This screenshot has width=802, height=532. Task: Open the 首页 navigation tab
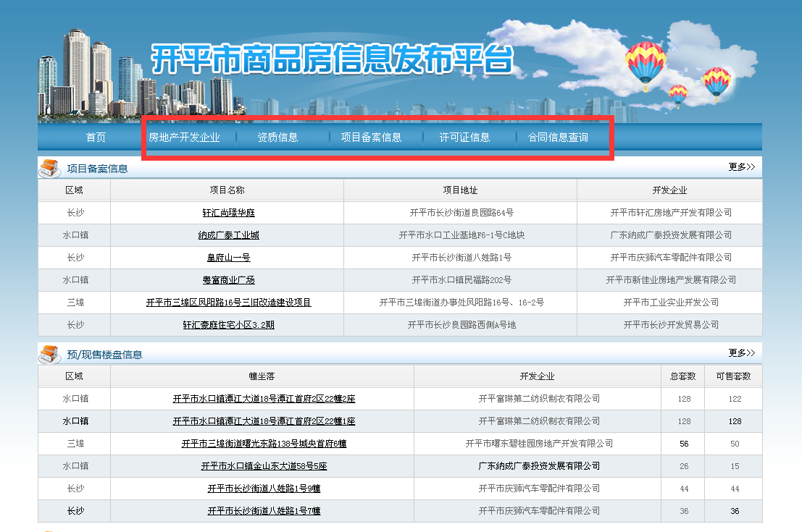tap(96, 138)
